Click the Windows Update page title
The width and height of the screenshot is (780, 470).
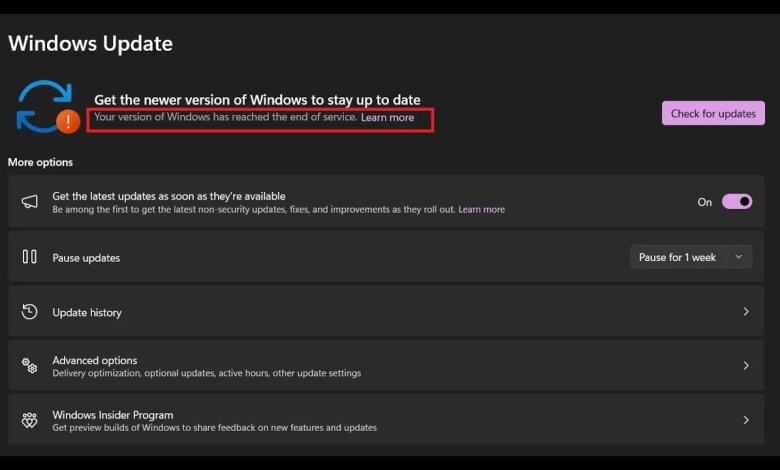tap(91, 44)
